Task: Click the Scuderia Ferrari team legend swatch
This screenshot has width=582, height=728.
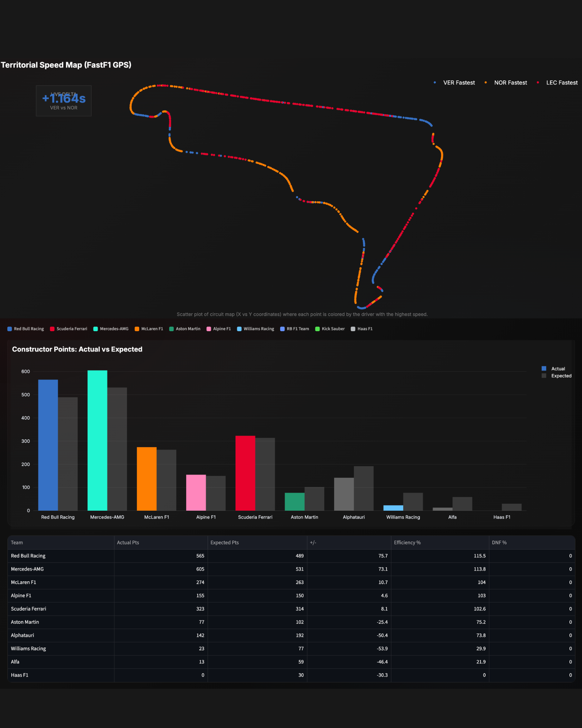Action: point(52,329)
